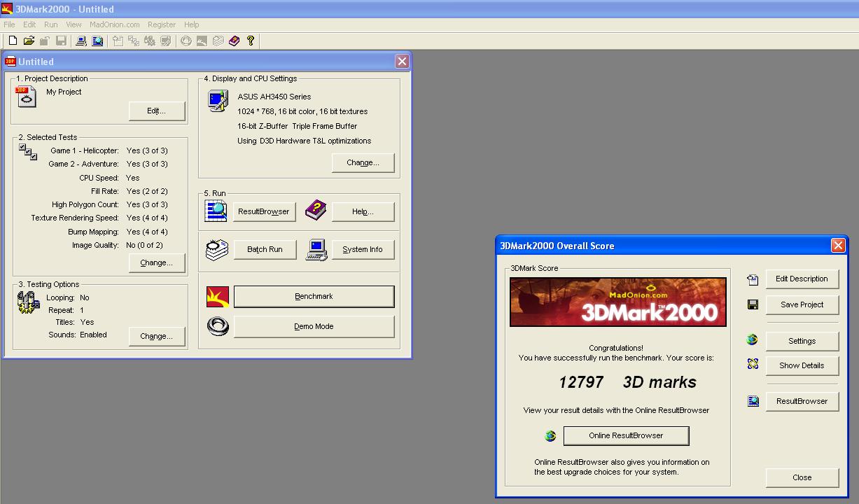Click the Settings globe icon in score dialog

[x=753, y=340]
